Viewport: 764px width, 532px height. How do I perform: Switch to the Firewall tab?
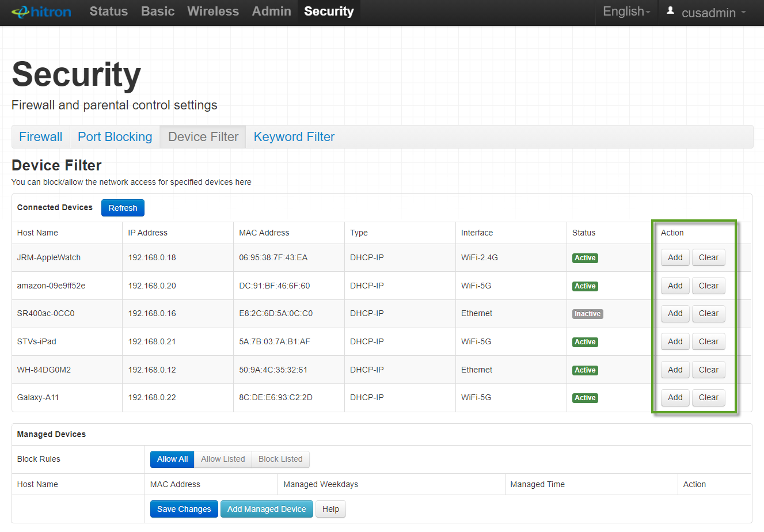pyautogui.click(x=41, y=137)
